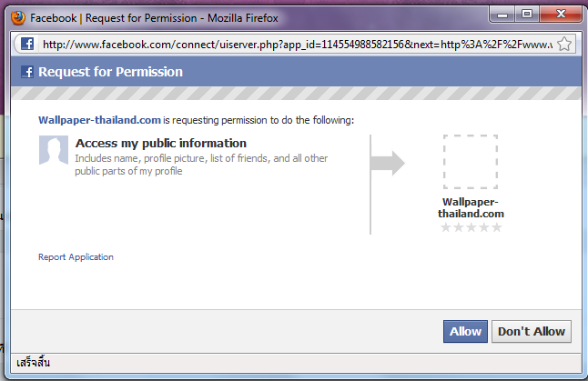
Task: Click the third rating star
Action: click(x=471, y=227)
